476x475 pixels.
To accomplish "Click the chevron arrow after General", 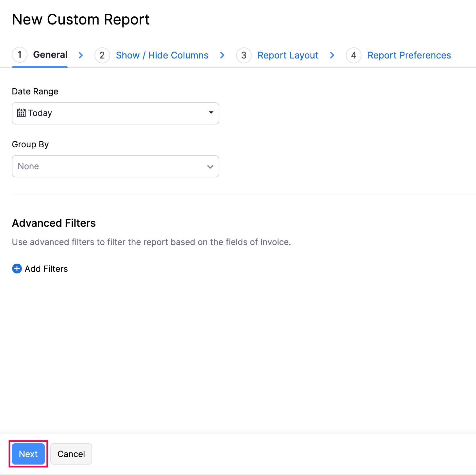I will 80,55.
